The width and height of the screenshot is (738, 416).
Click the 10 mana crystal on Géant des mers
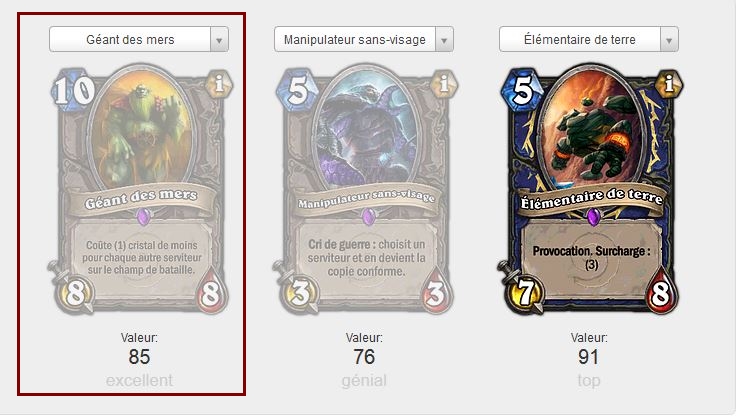[x=74, y=90]
